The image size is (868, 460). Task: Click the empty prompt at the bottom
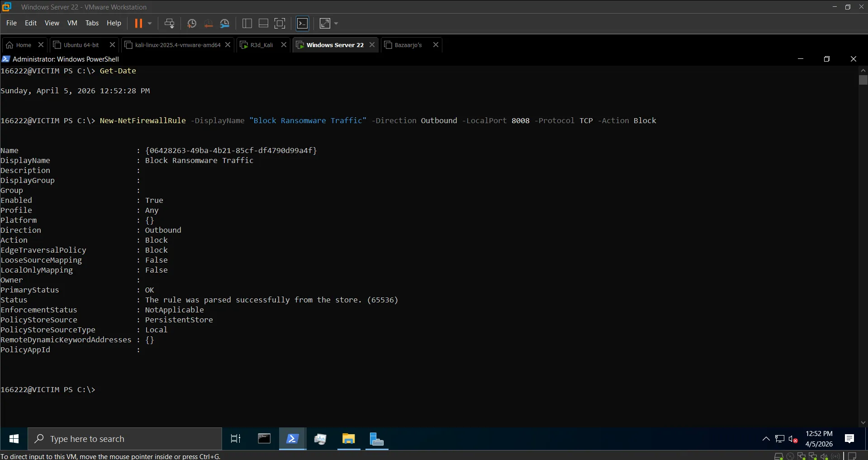click(48, 389)
